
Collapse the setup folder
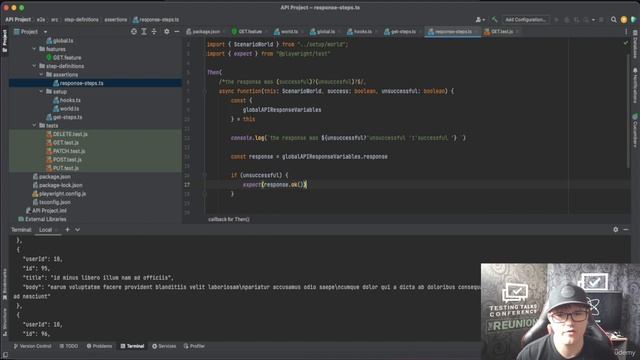41,91
